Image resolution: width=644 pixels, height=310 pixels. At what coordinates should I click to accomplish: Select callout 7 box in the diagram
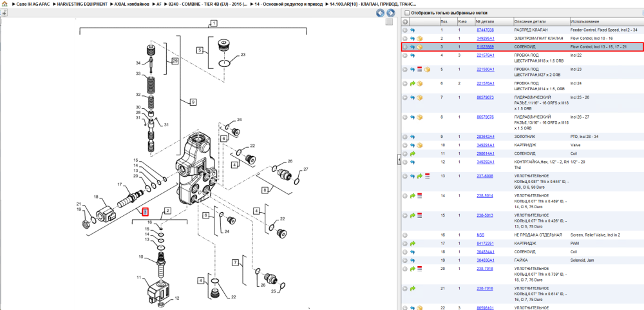coord(235,262)
